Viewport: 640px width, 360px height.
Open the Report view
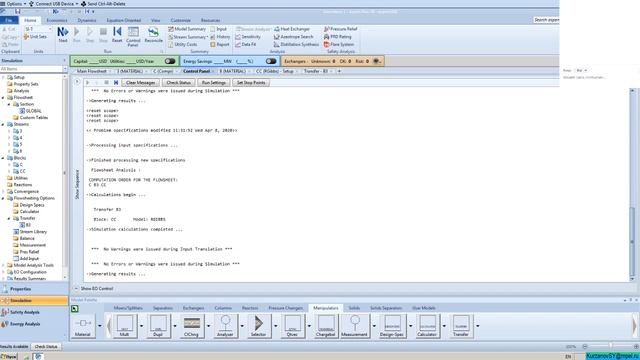pos(220,44)
